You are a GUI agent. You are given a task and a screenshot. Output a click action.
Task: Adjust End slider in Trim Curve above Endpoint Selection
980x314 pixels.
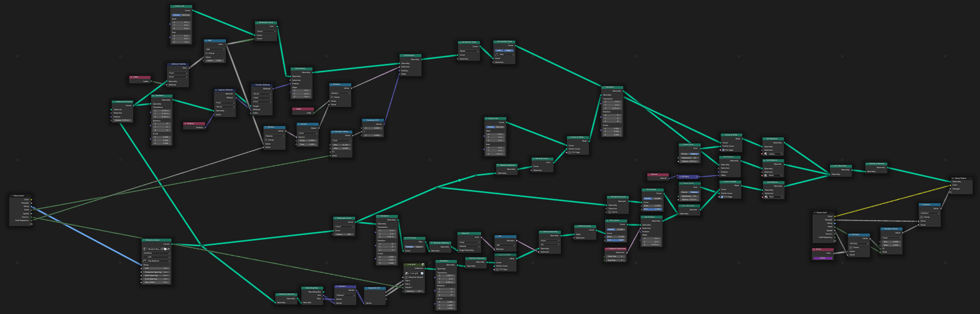(616, 240)
